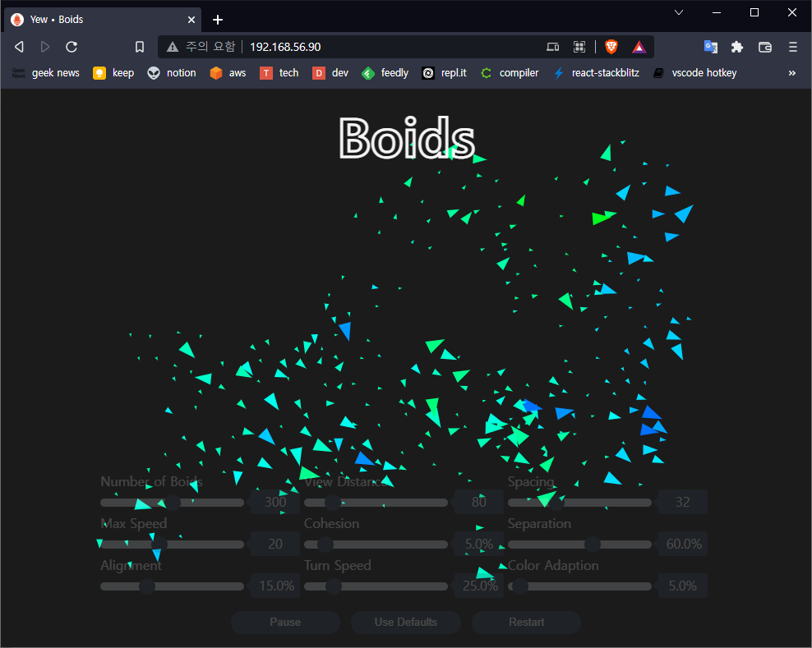This screenshot has width=812, height=648.
Task: Open the Extensions puzzle piece menu
Action: (x=737, y=47)
